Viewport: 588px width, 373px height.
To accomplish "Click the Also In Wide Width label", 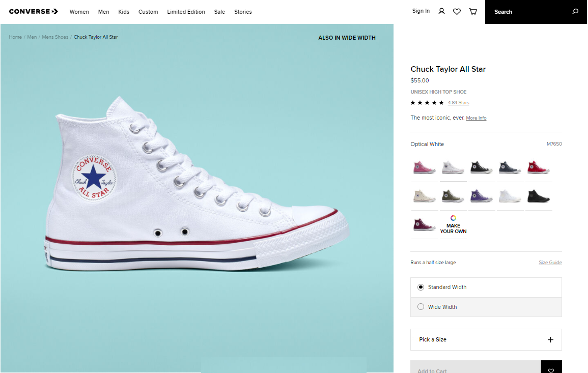I will (x=347, y=38).
